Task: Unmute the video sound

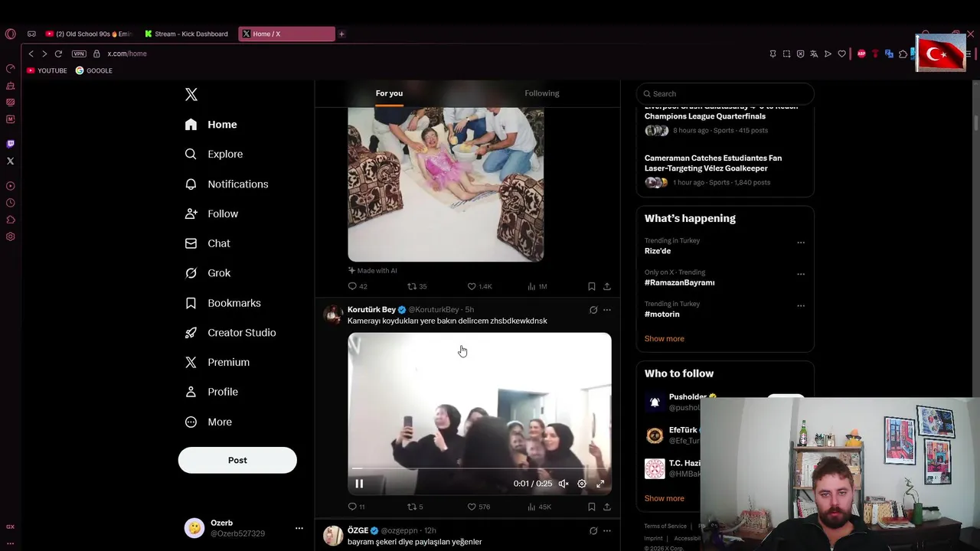Action: [563, 484]
